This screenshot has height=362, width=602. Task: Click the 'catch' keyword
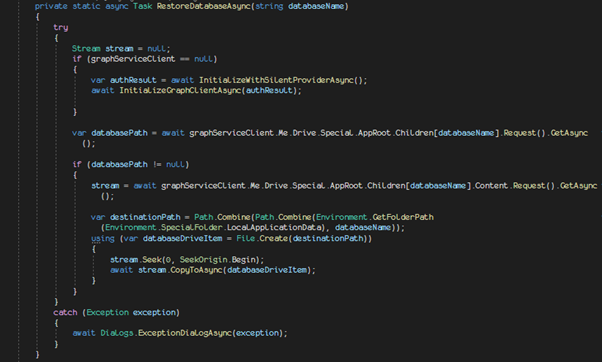tap(65, 312)
